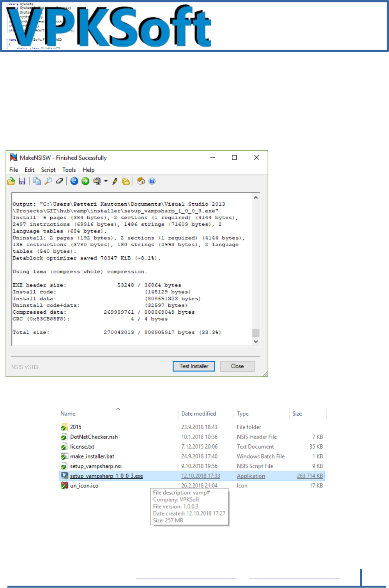Click the log scrollbar thumb
Image resolution: width=389 pixels, height=588 pixels.
(x=256, y=333)
